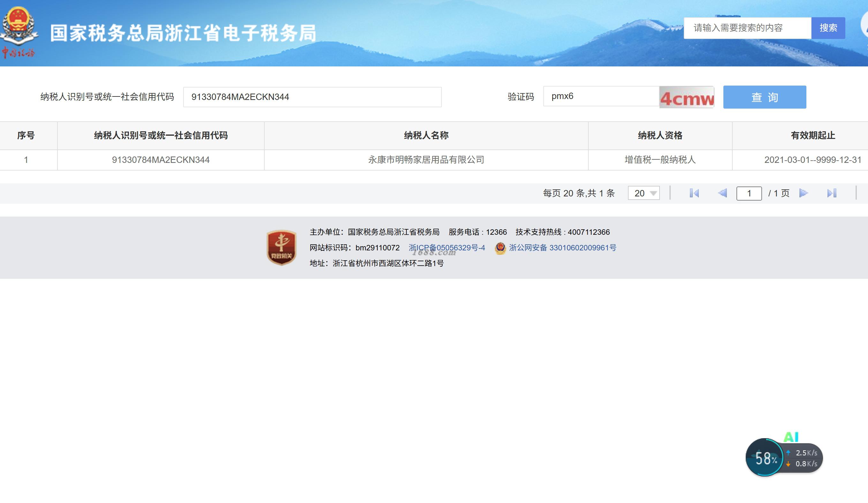Click 服务电话 : 12366 text

478,232
